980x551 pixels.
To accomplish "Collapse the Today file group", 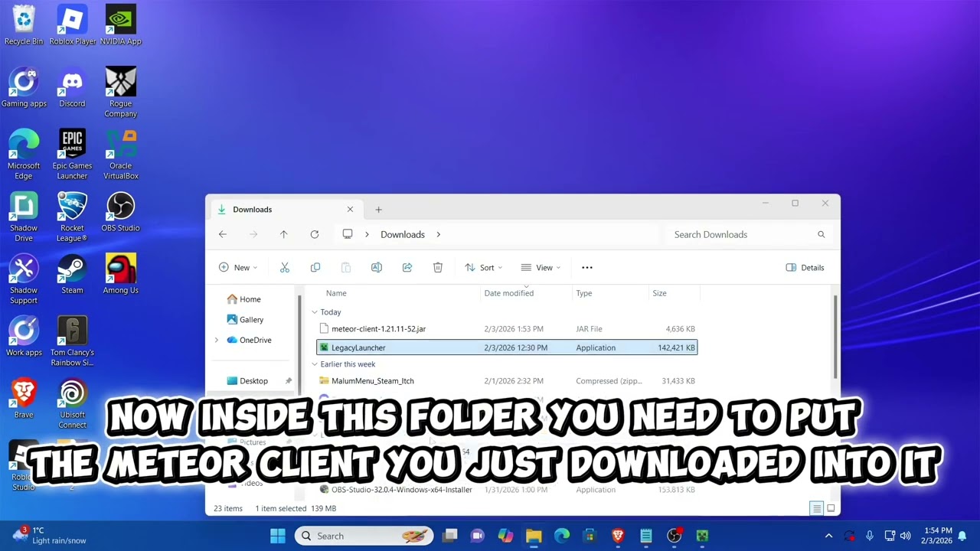I will tap(315, 312).
